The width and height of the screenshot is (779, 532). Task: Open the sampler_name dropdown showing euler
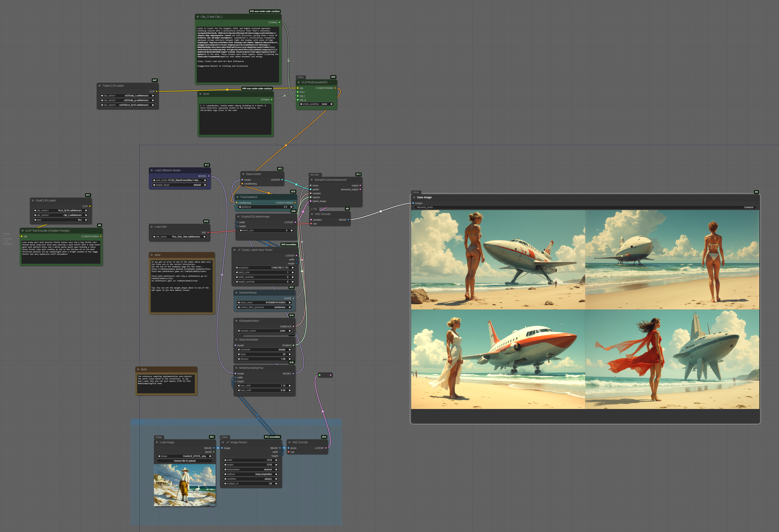click(264, 331)
